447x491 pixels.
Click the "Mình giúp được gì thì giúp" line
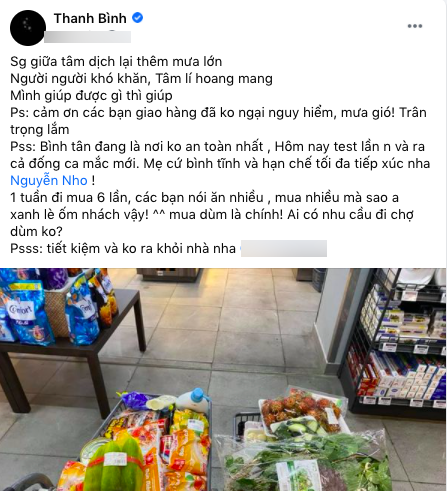91,96
